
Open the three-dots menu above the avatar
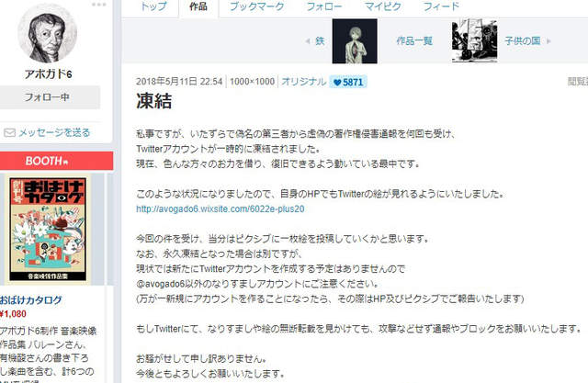click(98, 5)
